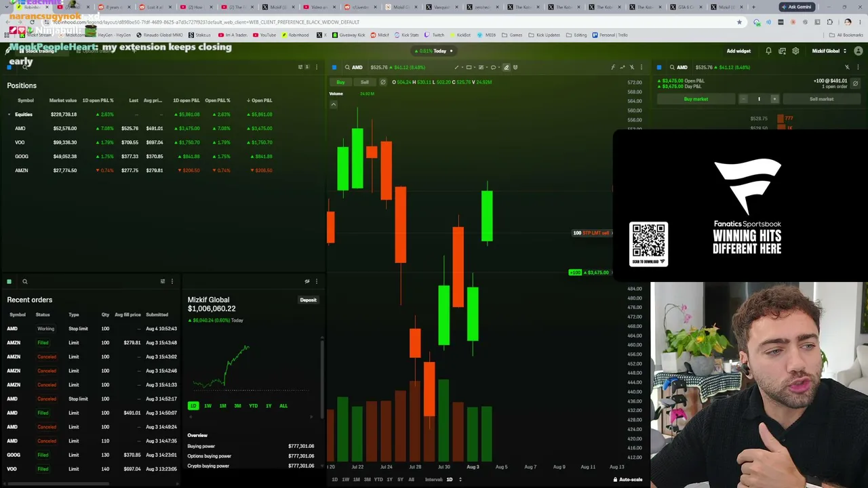Open the account profile avatar
Image resolution: width=868 pixels, height=488 pixels.
click(x=859, y=51)
